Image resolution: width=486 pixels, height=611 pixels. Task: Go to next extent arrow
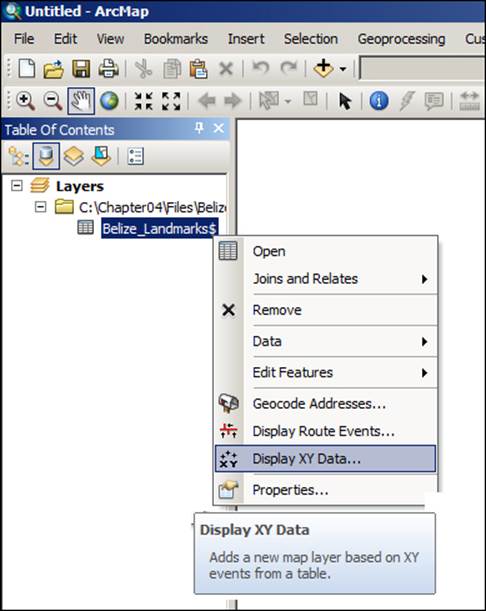point(233,101)
